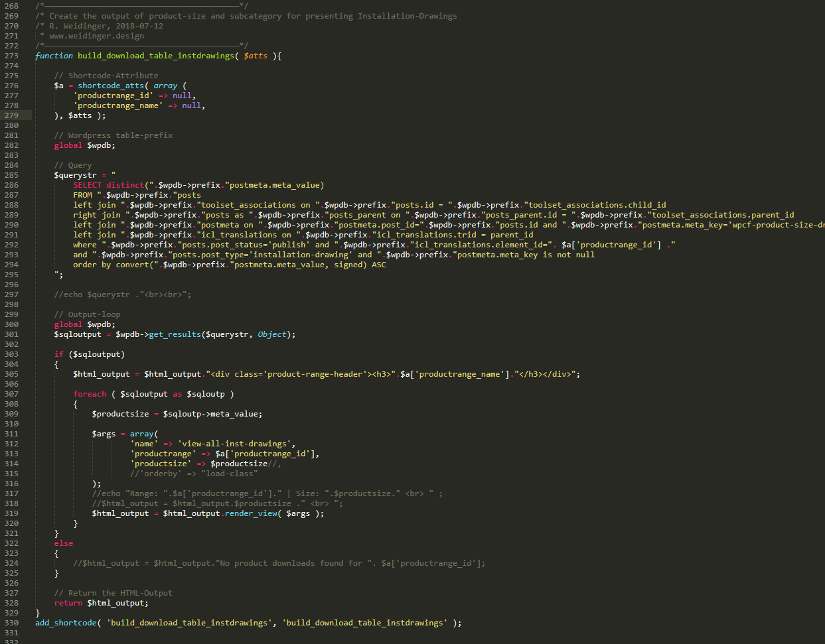Open the www.weidinger.design URL in the comment
Viewport: 825px width, 644px height.
[x=96, y=36]
